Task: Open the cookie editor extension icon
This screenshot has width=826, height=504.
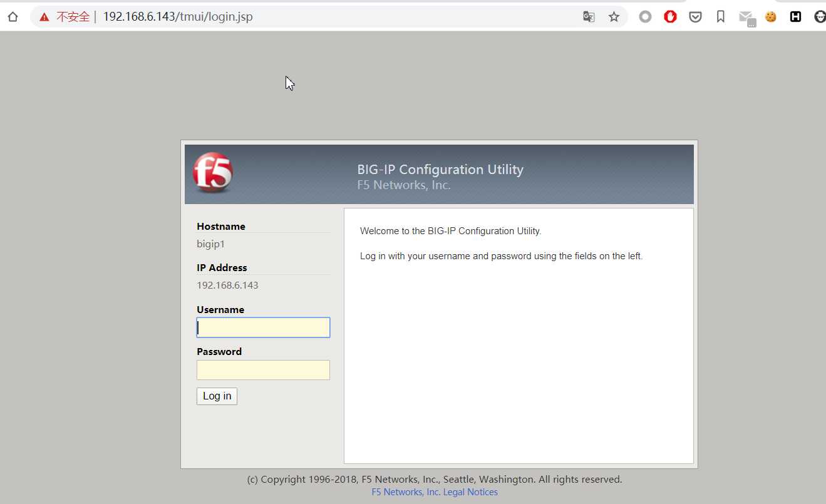Action: point(771,17)
